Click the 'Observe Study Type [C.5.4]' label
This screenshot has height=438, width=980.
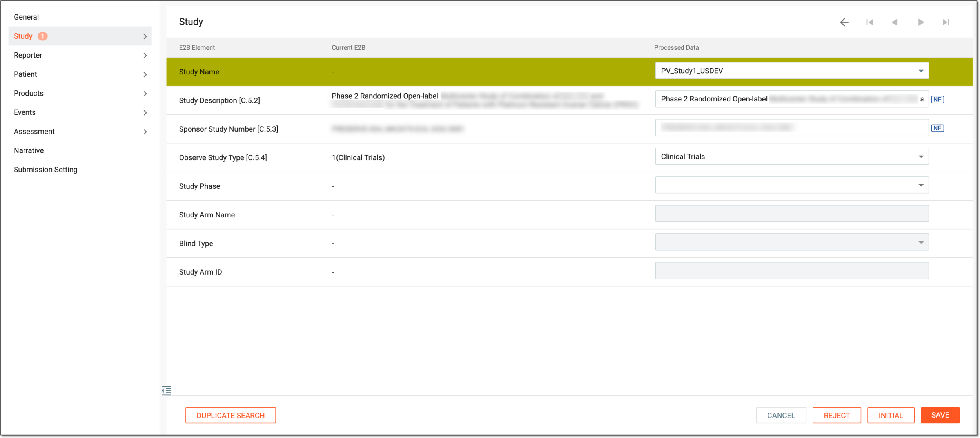click(x=223, y=158)
